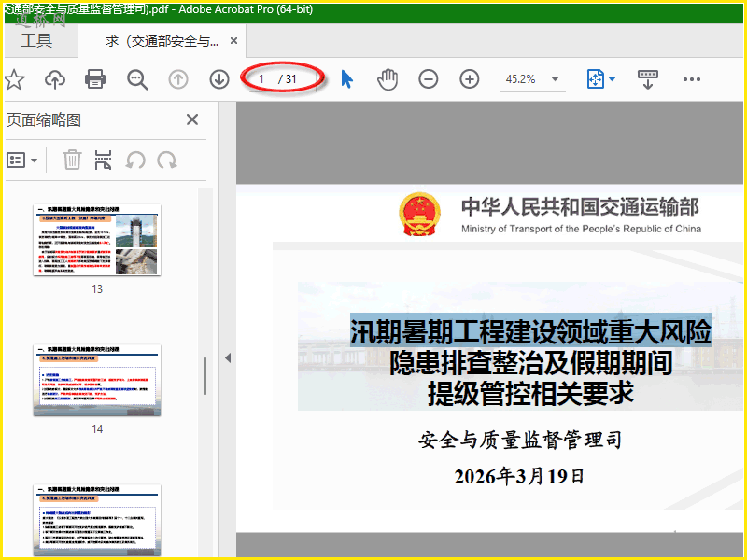
Task: Close the 页面缩略图 panel
Action: pyautogui.click(x=192, y=119)
